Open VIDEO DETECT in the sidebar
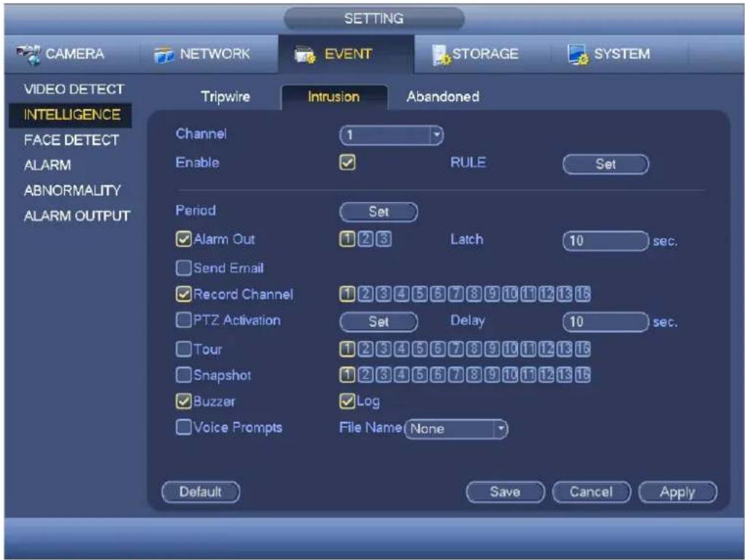Viewport: 745px width, 560px height. (73, 89)
